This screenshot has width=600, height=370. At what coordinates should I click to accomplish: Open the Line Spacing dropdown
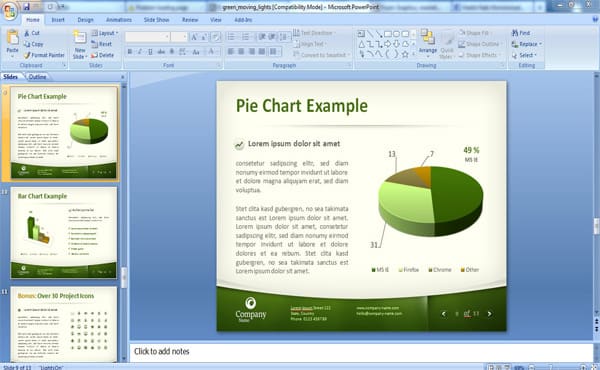click(284, 37)
